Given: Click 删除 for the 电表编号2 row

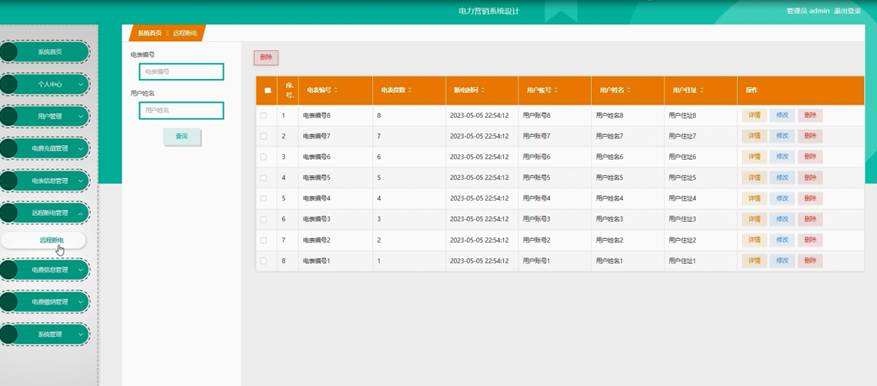Looking at the screenshot, I should pos(810,240).
